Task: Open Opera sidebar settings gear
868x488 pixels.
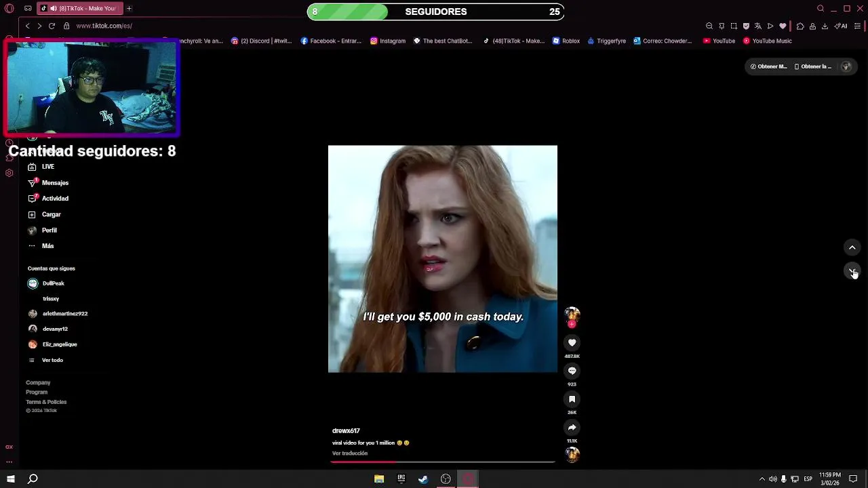Action: [9, 173]
